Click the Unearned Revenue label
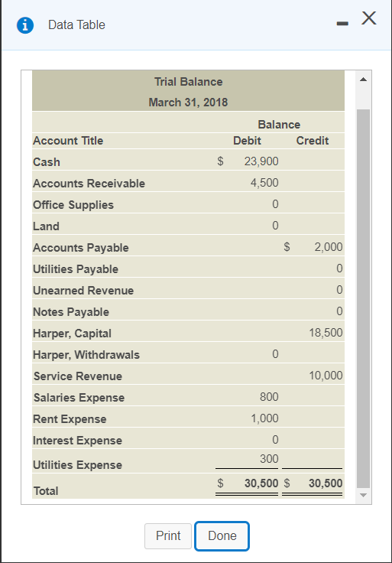 coord(83,291)
